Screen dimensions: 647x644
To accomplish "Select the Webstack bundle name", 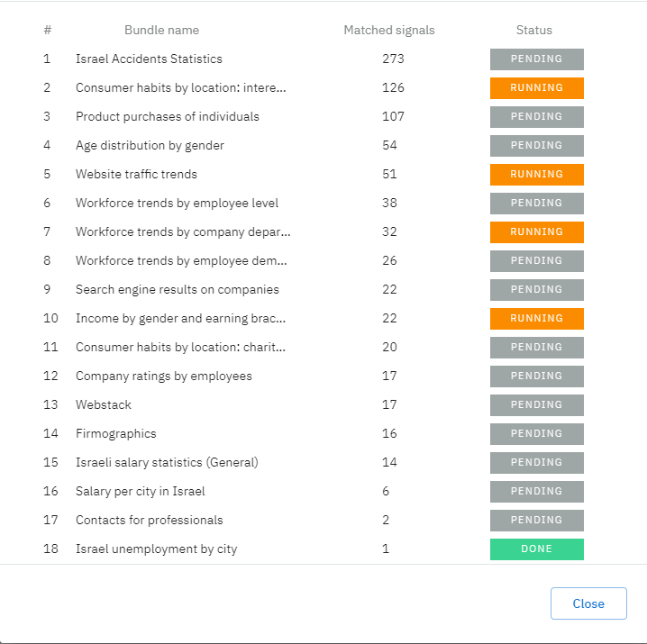I will click(x=104, y=404).
